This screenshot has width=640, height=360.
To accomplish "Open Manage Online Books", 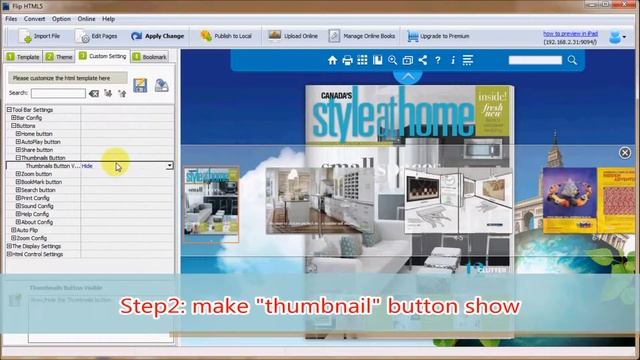I will [x=362, y=36].
